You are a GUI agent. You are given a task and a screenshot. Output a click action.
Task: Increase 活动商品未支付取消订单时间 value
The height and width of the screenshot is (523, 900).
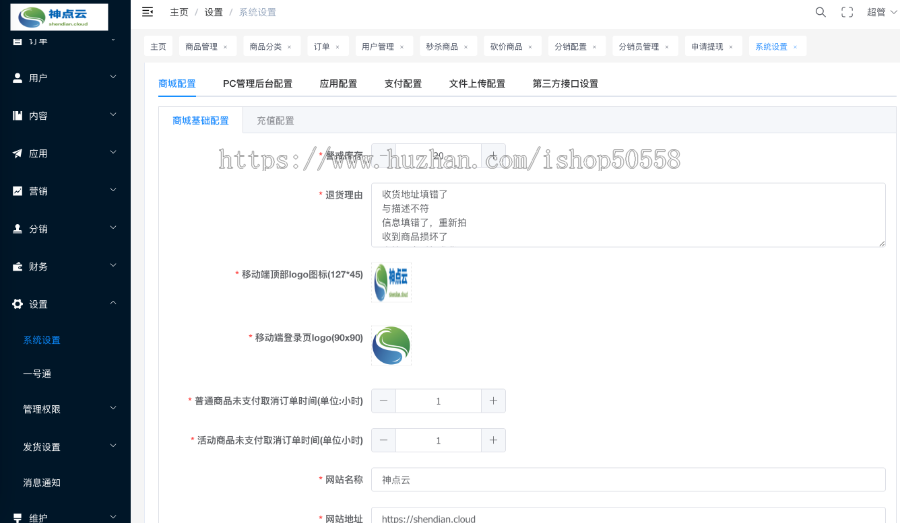pos(493,440)
